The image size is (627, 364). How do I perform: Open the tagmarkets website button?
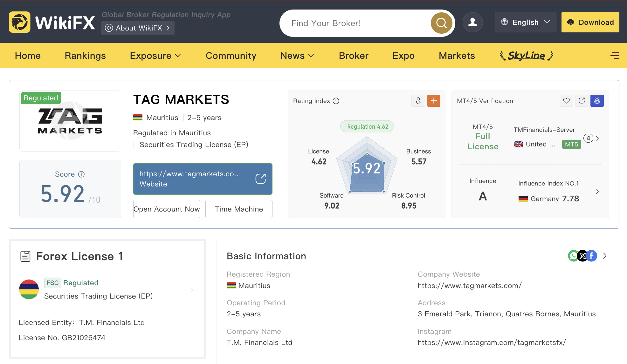pyautogui.click(x=203, y=179)
